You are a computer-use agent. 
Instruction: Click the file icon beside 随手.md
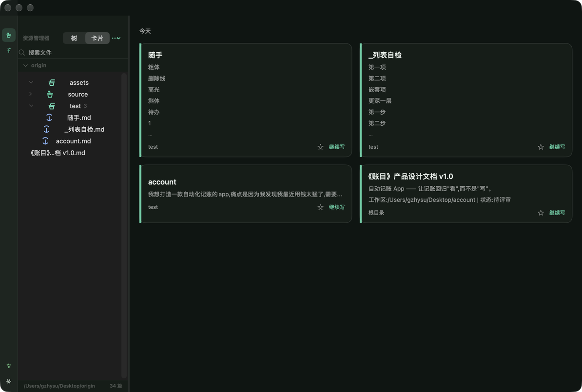(49, 118)
